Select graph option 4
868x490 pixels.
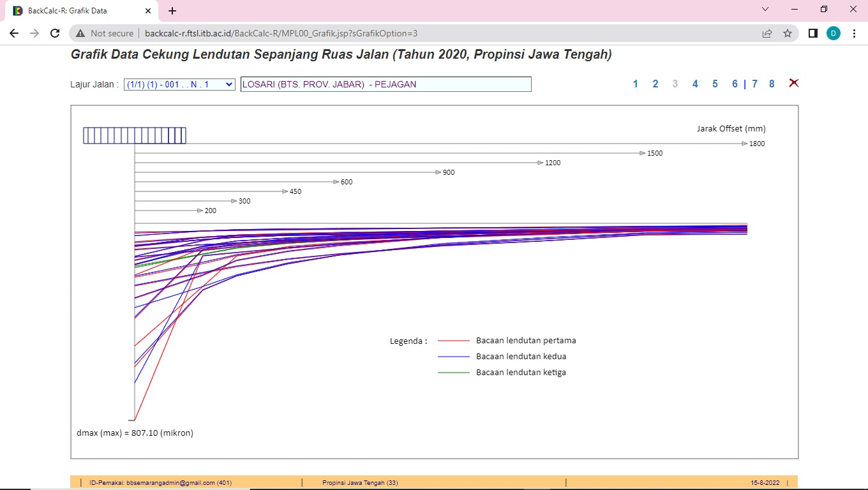coord(695,84)
